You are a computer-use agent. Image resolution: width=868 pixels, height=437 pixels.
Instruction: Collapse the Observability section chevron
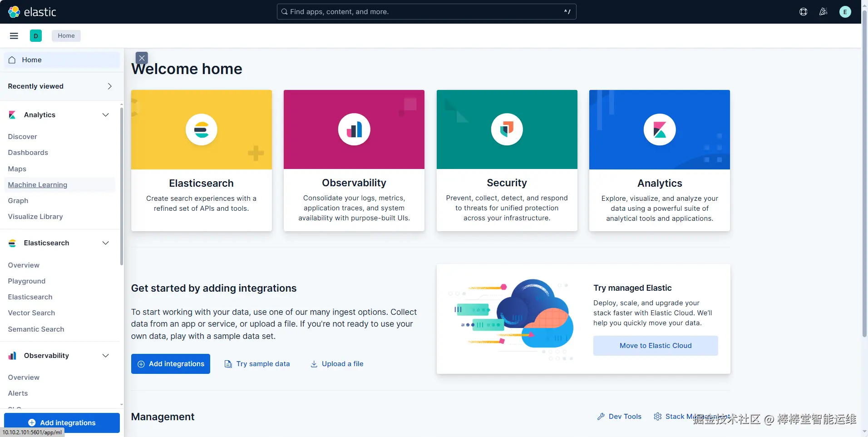[x=106, y=356]
